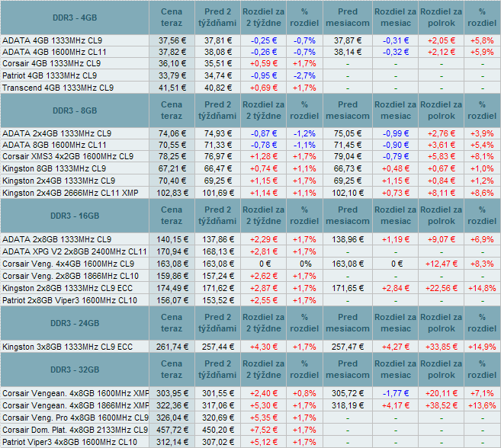Screen dimensions: 501x448
Task: Click the Patriot 2x8GB Viper3 1600MHz CL10 name
Action: pyautogui.click(x=69, y=300)
